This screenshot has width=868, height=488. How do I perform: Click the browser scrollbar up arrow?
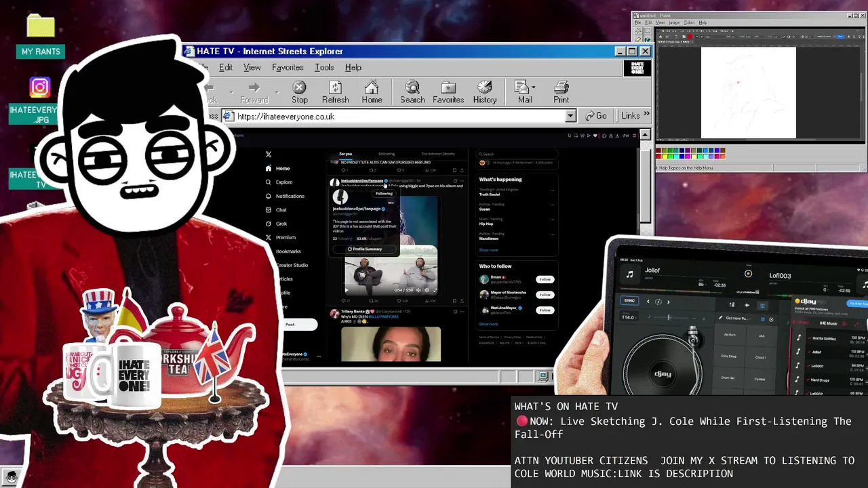(x=645, y=135)
